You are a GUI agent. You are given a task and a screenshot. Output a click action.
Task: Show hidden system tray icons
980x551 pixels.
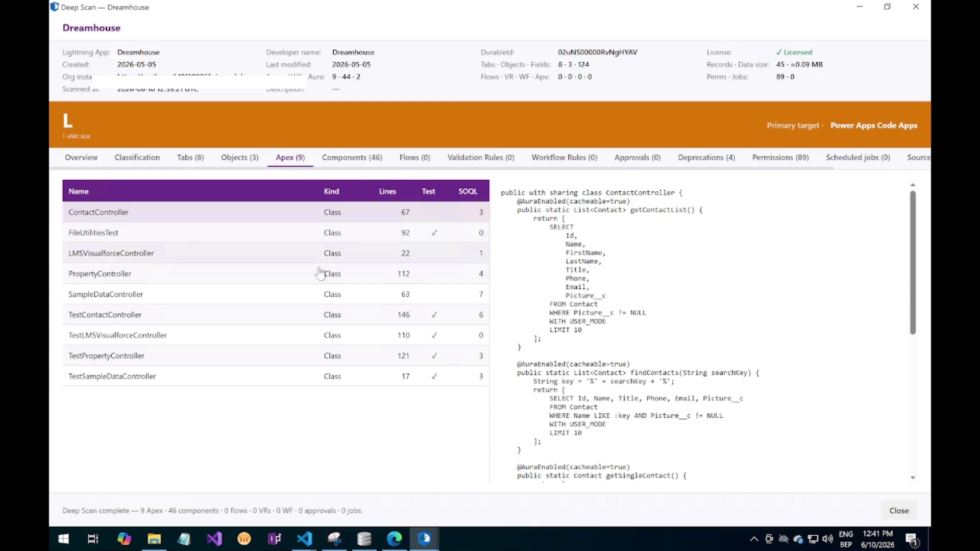[x=754, y=539]
